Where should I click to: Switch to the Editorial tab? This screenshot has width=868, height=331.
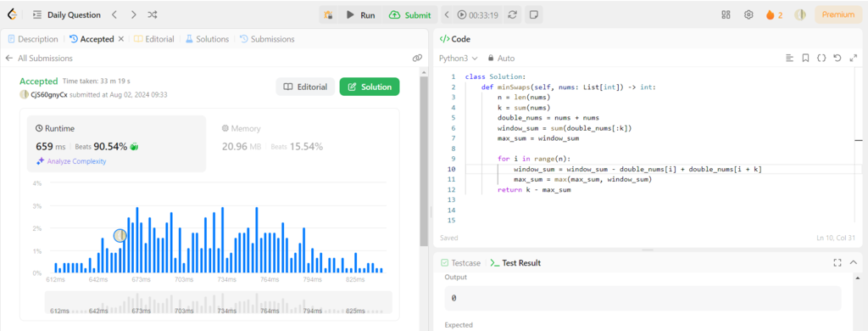pyautogui.click(x=154, y=39)
